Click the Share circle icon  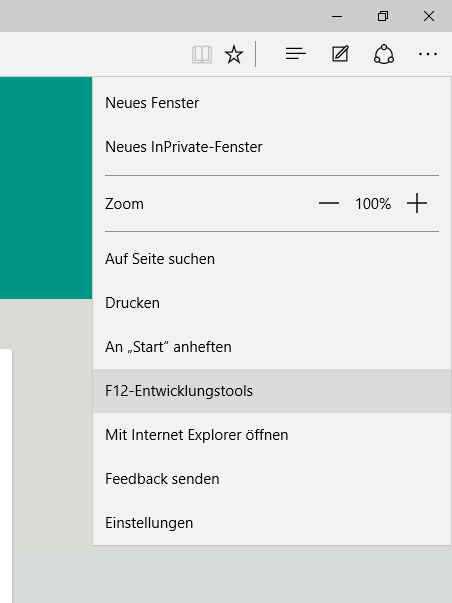point(384,54)
